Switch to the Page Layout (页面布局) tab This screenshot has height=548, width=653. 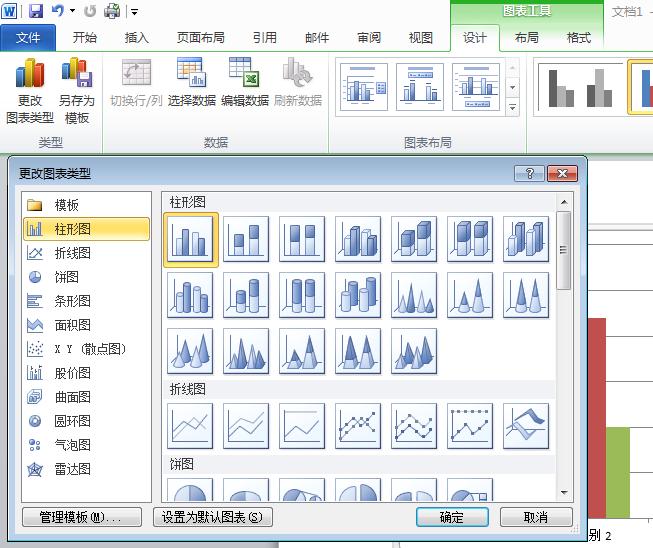(x=201, y=38)
